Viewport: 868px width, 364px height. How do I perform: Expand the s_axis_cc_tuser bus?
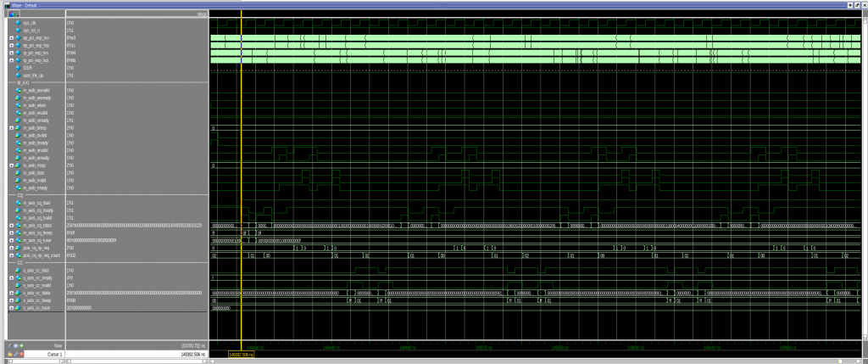click(x=10, y=307)
